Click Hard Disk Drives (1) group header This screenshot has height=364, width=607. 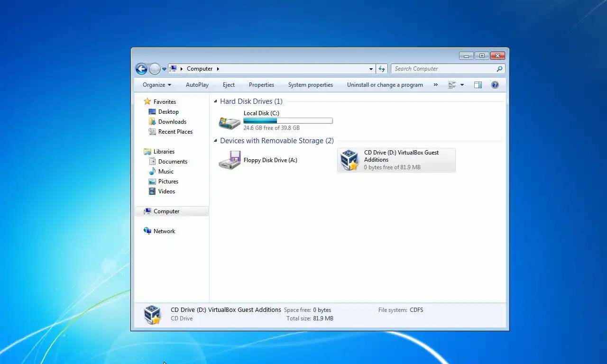(x=251, y=101)
